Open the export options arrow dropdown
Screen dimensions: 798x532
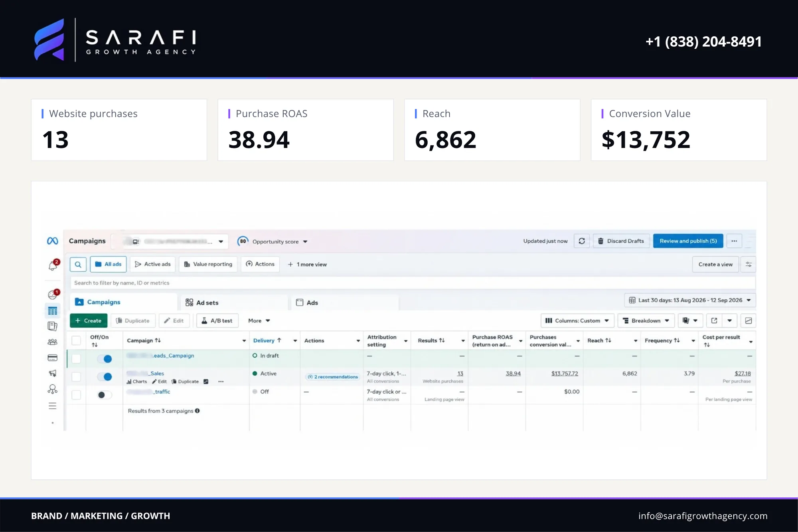(729, 320)
